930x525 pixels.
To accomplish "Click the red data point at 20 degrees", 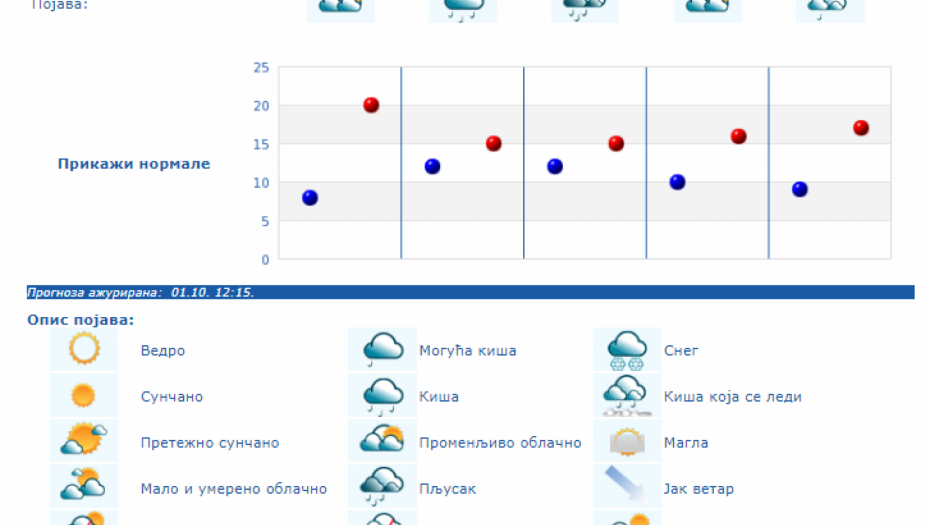I will [x=371, y=105].
